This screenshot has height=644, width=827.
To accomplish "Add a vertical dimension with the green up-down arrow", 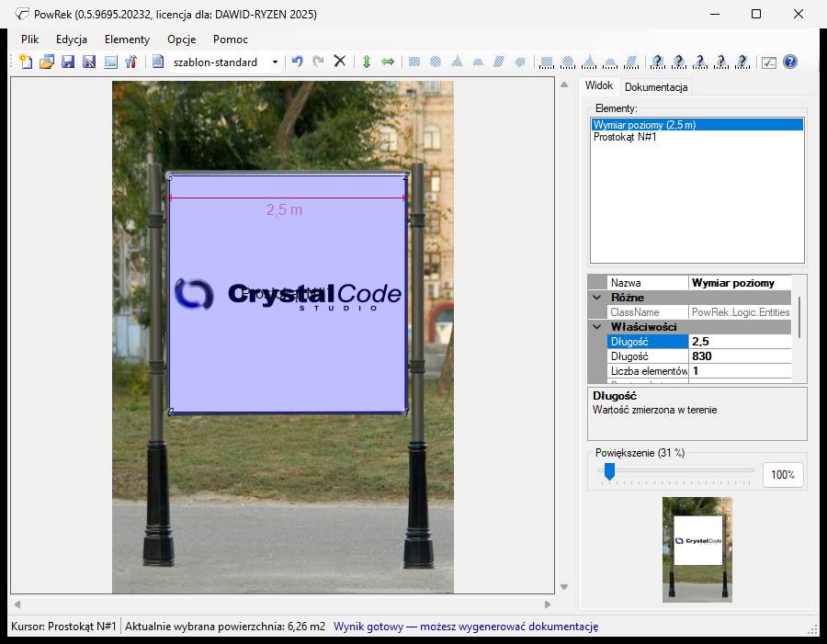I will click(x=367, y=62).
